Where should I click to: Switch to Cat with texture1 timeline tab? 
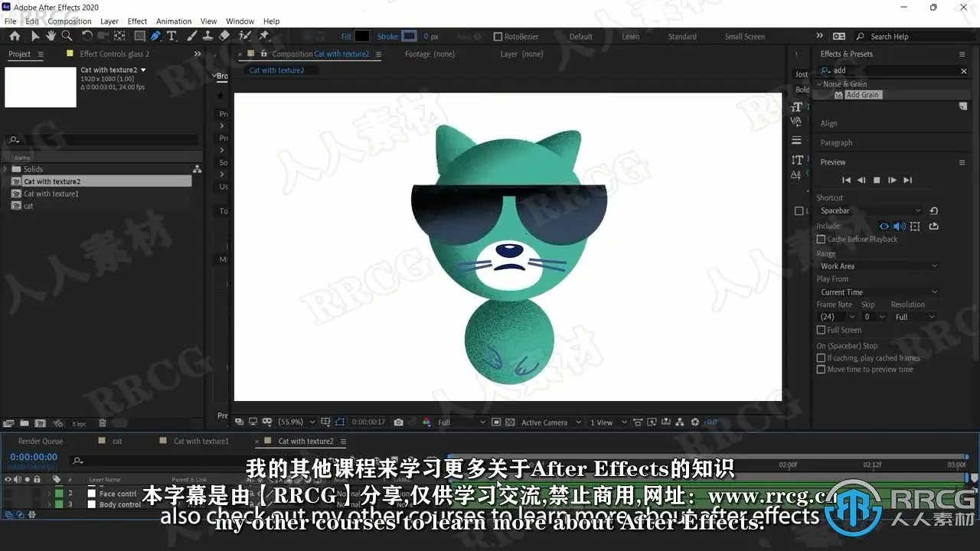(201, 442)
